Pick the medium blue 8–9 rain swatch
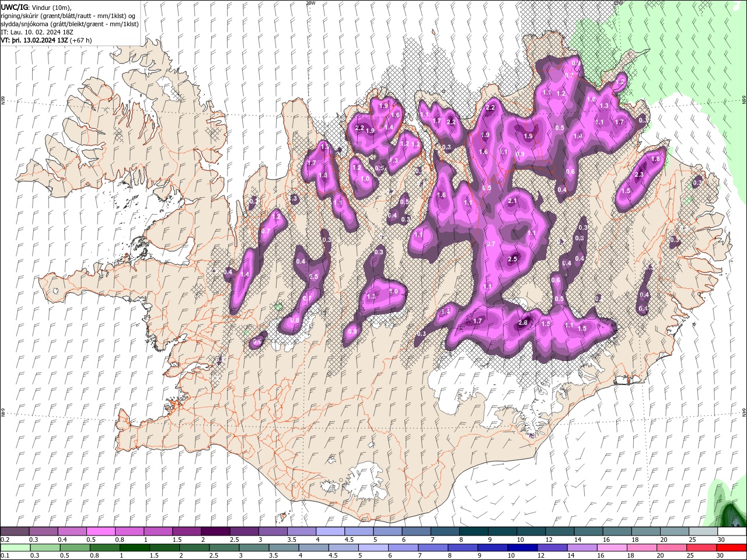The height and width of the screenshot is (560, 747). point(463,548)
